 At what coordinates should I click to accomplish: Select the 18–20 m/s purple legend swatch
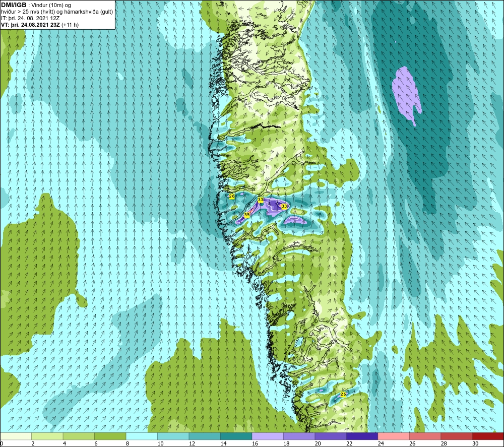299,436
